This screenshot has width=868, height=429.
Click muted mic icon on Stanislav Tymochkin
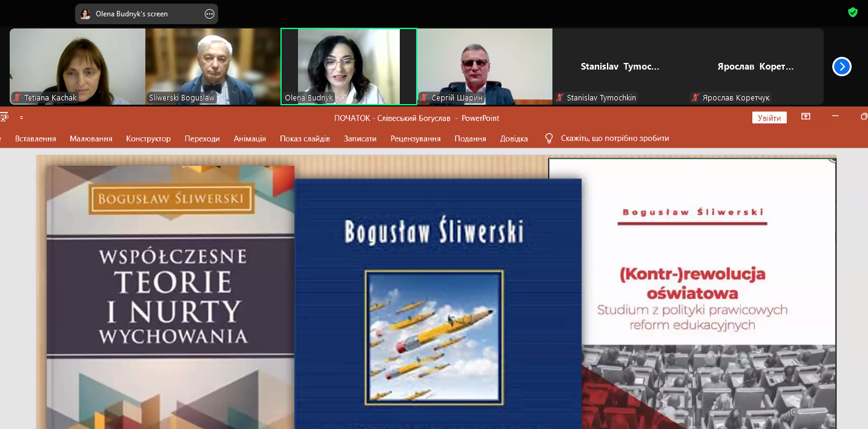tap(560, 97)
